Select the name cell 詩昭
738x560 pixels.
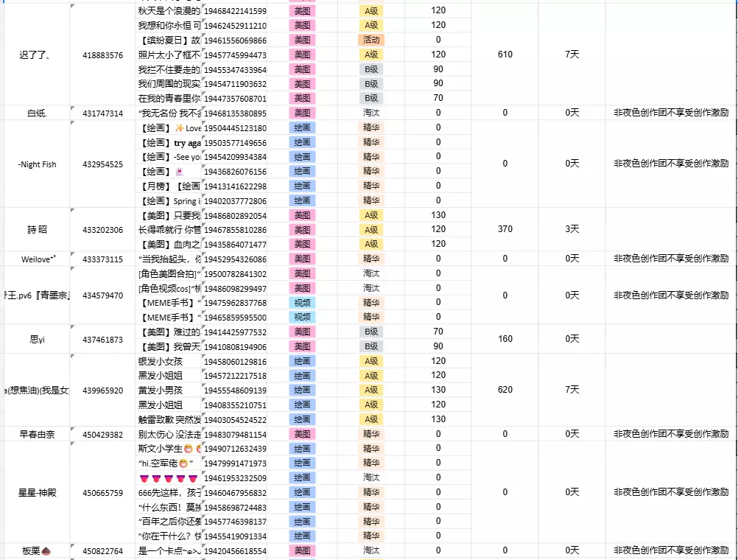pos(37,230)
